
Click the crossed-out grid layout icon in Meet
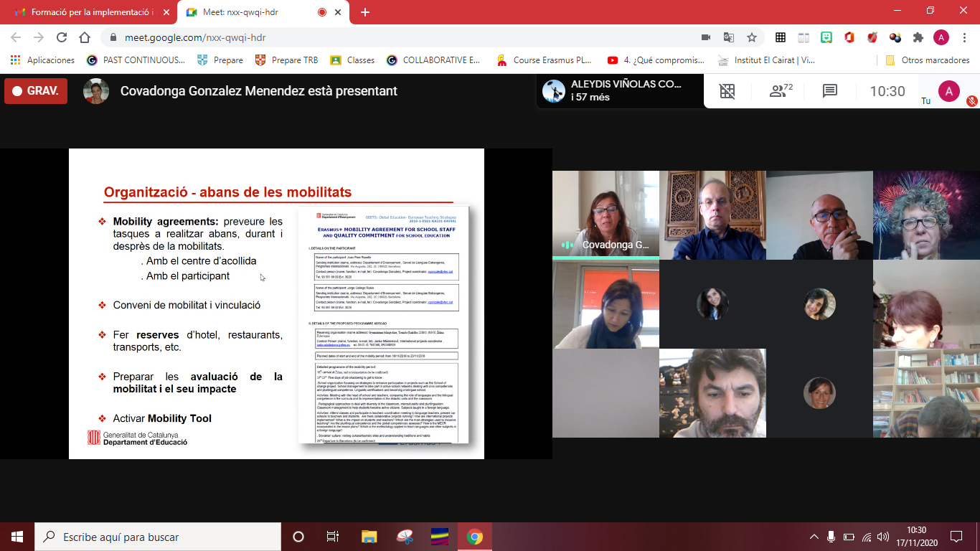pyautogui.click(x=727, y=91)
